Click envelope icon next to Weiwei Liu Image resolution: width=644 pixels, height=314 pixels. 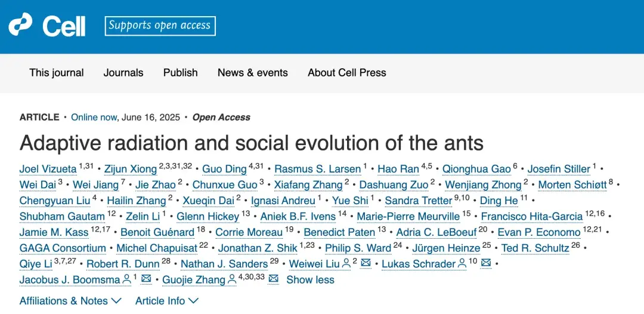(x=366, y=263)
